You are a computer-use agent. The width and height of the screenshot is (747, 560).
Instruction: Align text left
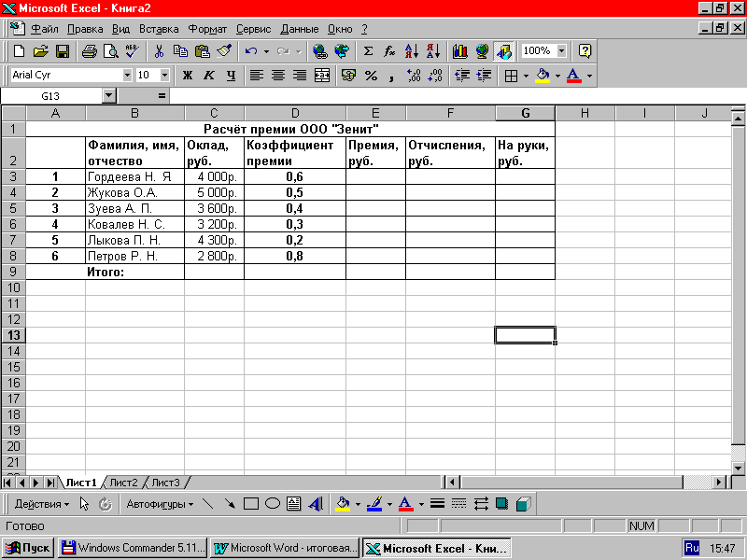(257, 76)
